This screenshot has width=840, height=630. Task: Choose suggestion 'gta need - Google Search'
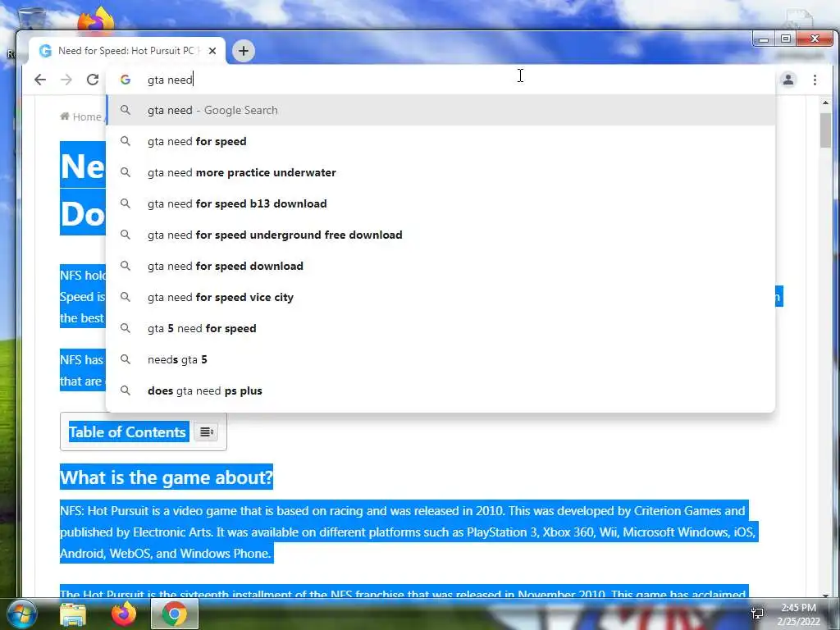[441, 111]
